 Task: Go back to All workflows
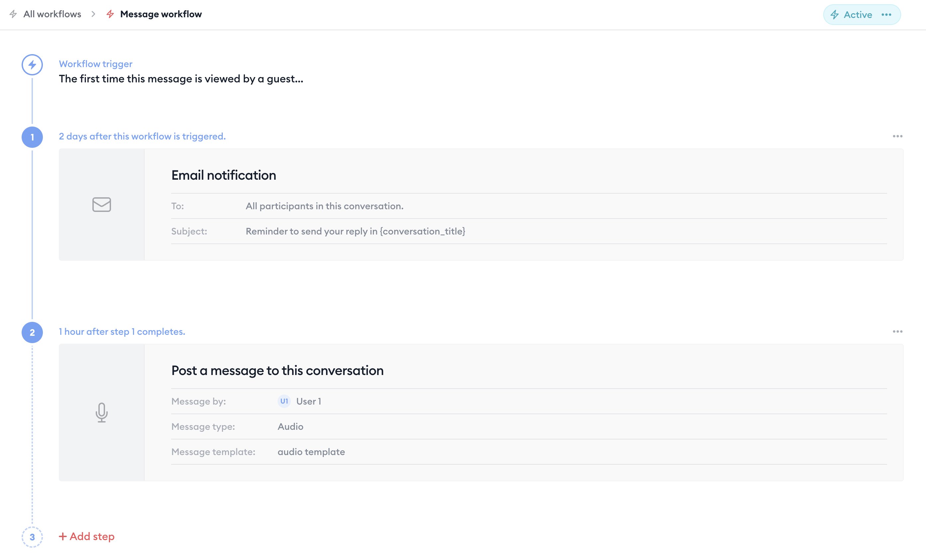pos(52,14)
